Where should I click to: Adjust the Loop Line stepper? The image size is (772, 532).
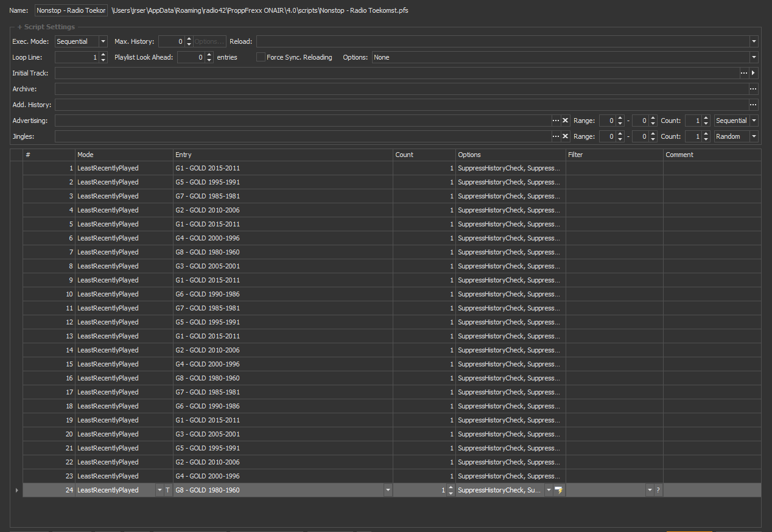coord(103,57)
